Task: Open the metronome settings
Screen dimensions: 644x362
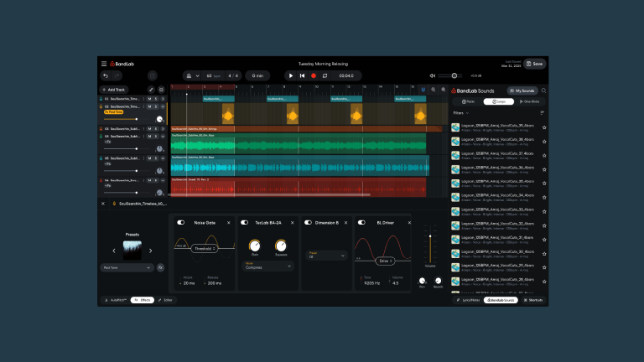Action: coord(189,76)
